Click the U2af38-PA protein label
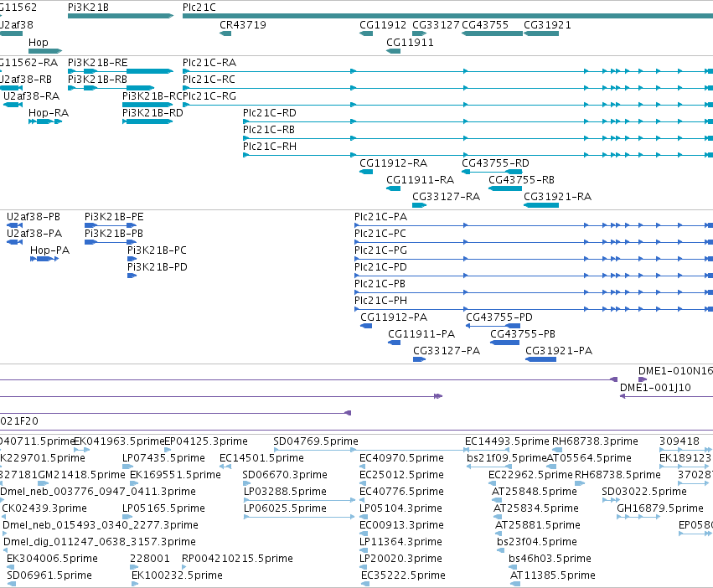Image resolution: width=713 pixels, height=588 pixels. [34, 234]
